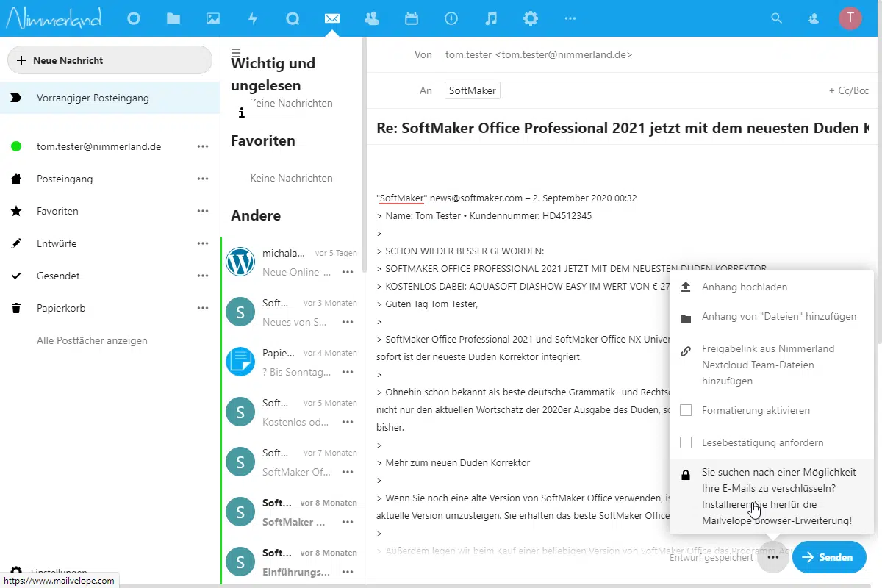Enable Lesebestätigung anfordern checkbox
The image size is (882, 588).
point(686,442)
